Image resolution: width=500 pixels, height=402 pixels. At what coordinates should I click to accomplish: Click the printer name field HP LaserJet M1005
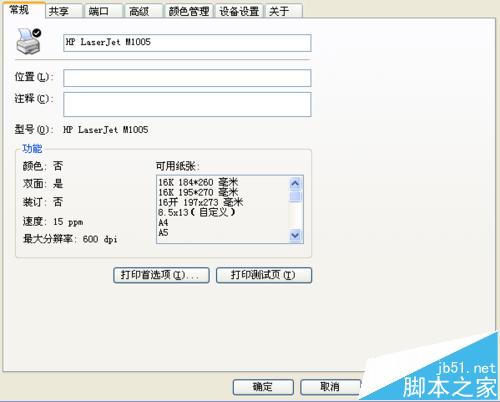point(187,43)
